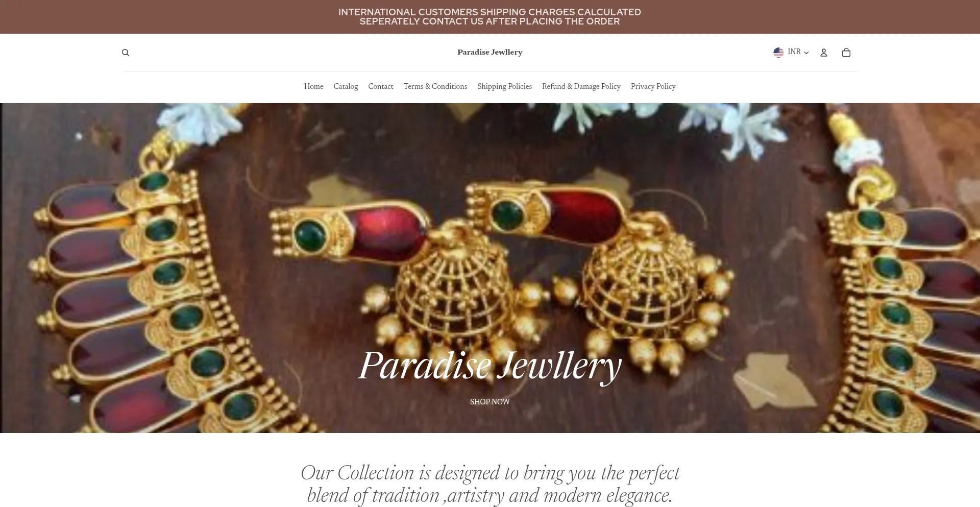980x507 pixels.
Task: View the Shipping Policies page
Action: coord(504,86)
